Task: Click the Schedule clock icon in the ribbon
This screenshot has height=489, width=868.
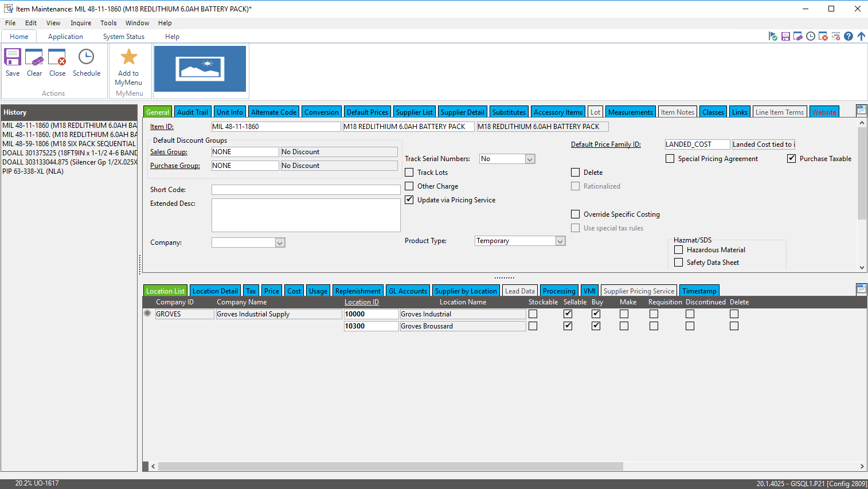Action: pyautogui.click(x=86, y=58)
